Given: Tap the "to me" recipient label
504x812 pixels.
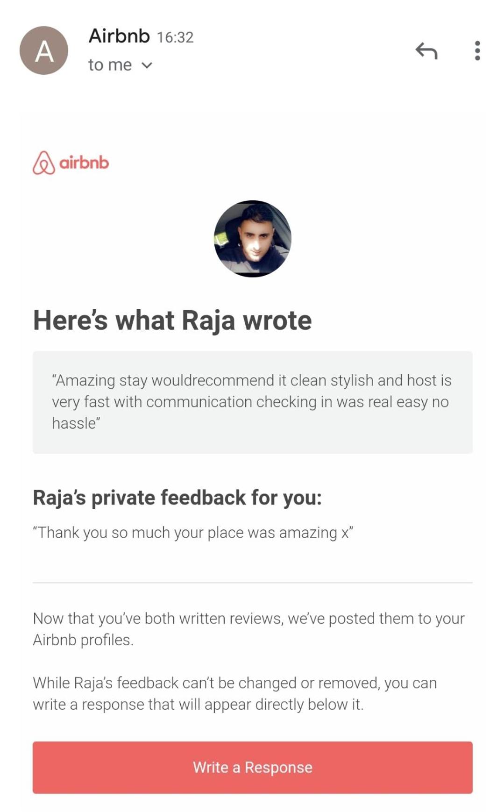Looking at the screenshot, I should [x=110, y=65].
